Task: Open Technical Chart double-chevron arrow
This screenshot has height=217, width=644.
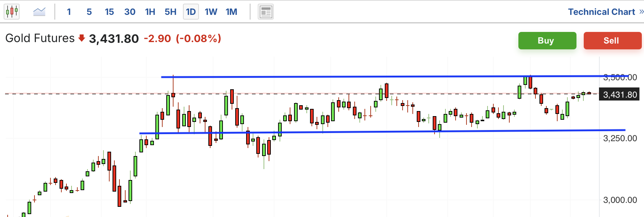Action: point(641,12)
